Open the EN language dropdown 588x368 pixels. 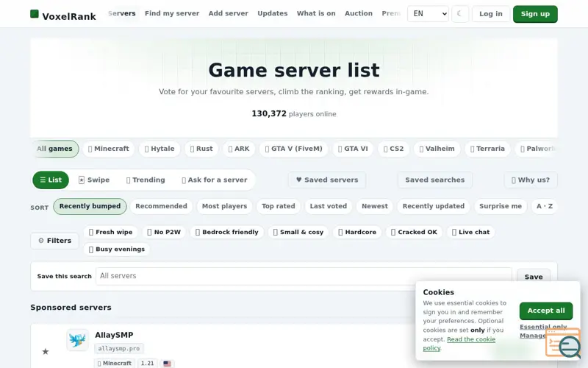(x=428, y=14)
